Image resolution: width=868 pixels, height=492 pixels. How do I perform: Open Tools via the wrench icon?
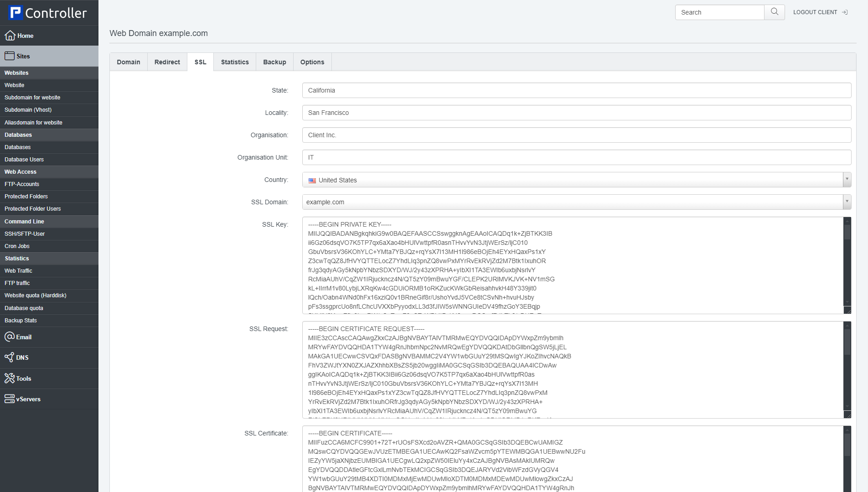(x=10, y=378)
